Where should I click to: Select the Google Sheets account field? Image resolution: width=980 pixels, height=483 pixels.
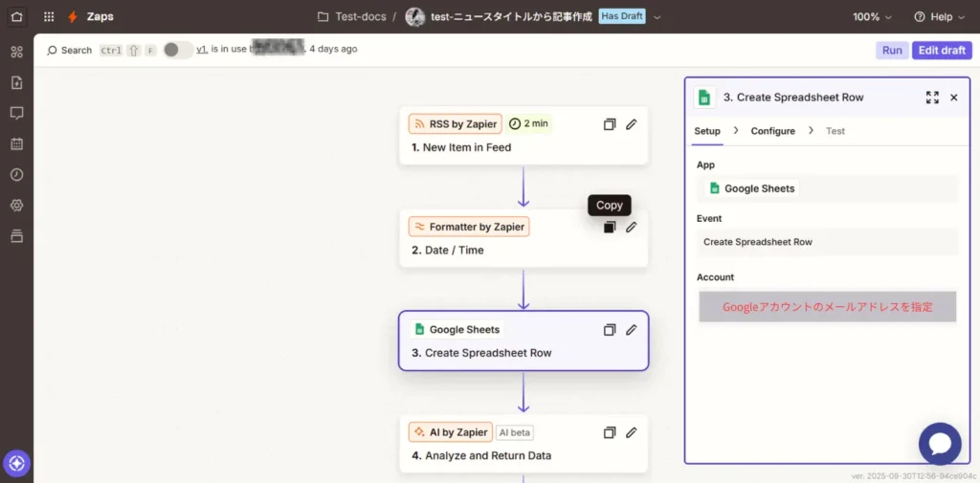pyautogui.click(x=827, y=307)
